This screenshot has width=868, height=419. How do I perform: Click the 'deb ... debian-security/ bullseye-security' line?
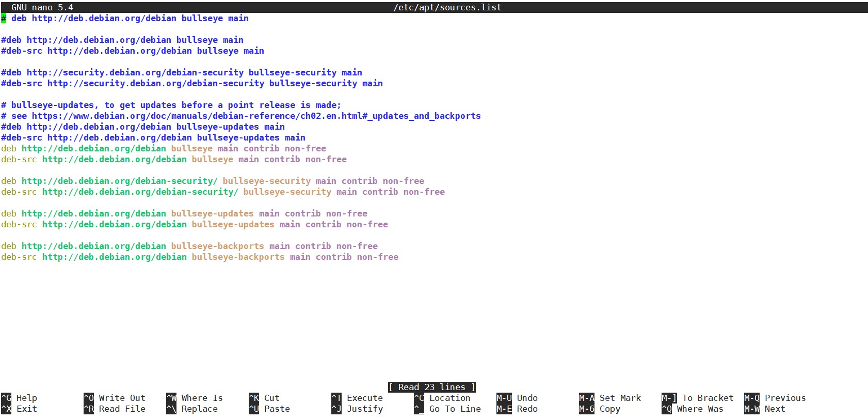pyautogui.click(x=213, y=181)
